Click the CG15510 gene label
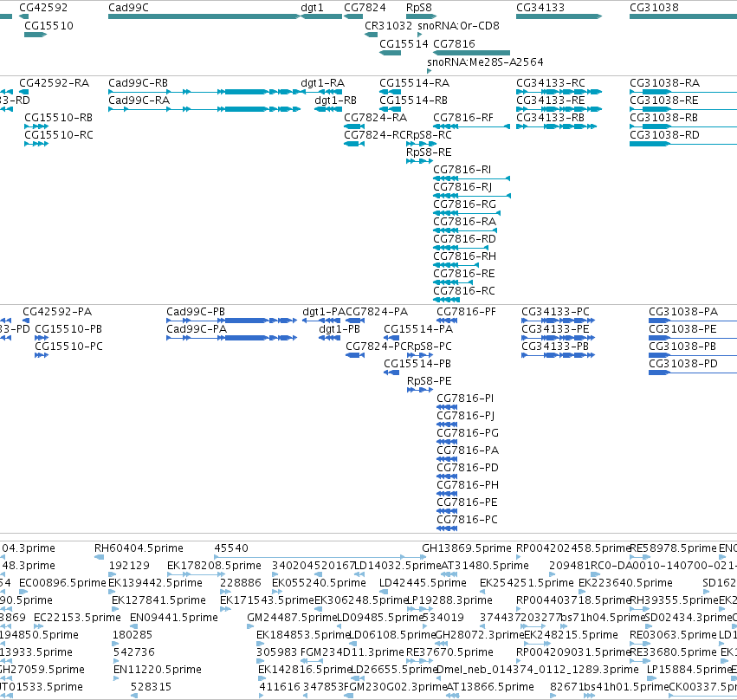Image resolution: width=737 pixels, height=700 pixels. (48, 26)
